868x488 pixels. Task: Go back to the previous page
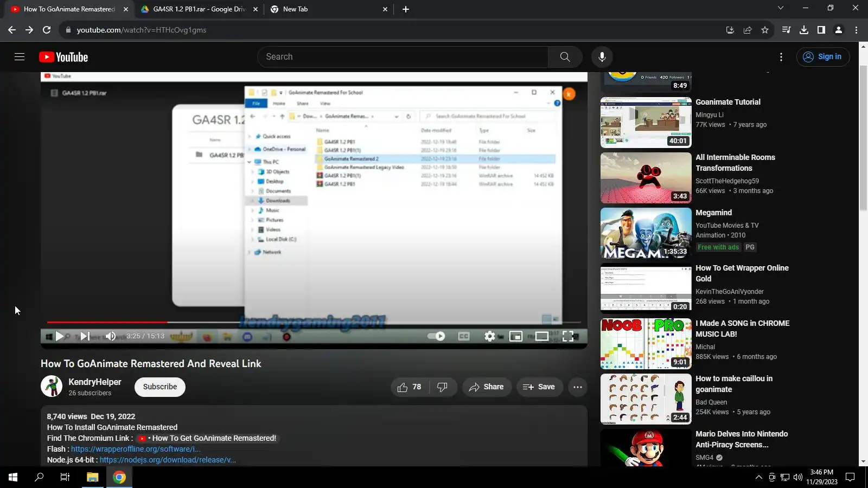tap(12, 30)
